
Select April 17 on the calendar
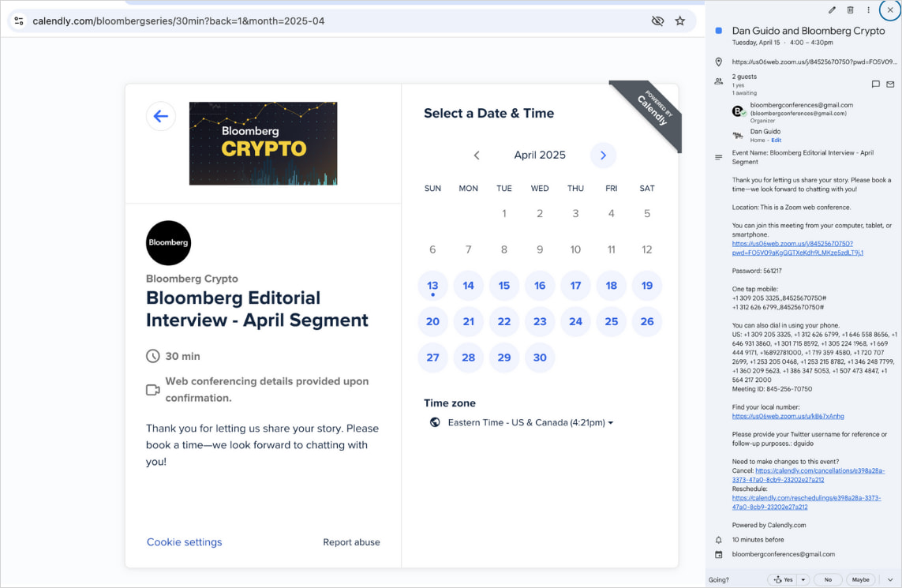tap(575, 286)
